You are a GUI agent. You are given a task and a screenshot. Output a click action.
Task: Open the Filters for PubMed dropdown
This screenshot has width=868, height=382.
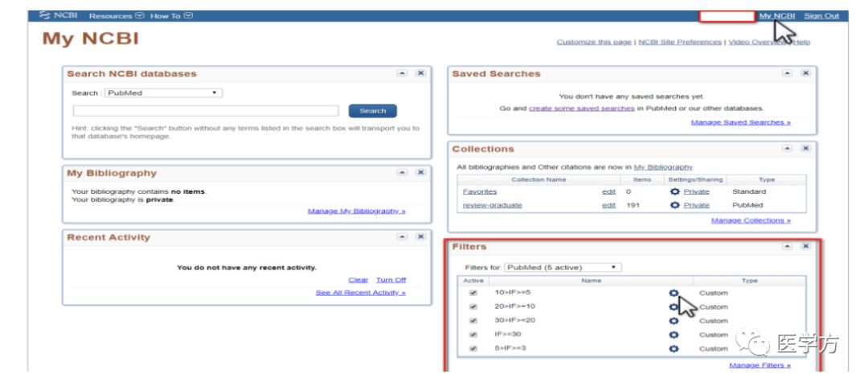563,267
